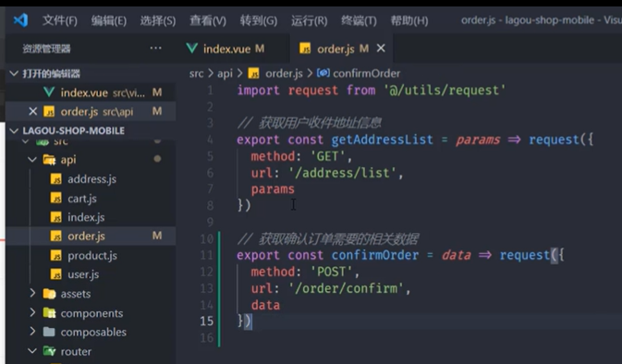Image resolution: width=622 pixels, height=364 pixels.
Task: Open the 运行(R) menu
Action: [309, 20]
